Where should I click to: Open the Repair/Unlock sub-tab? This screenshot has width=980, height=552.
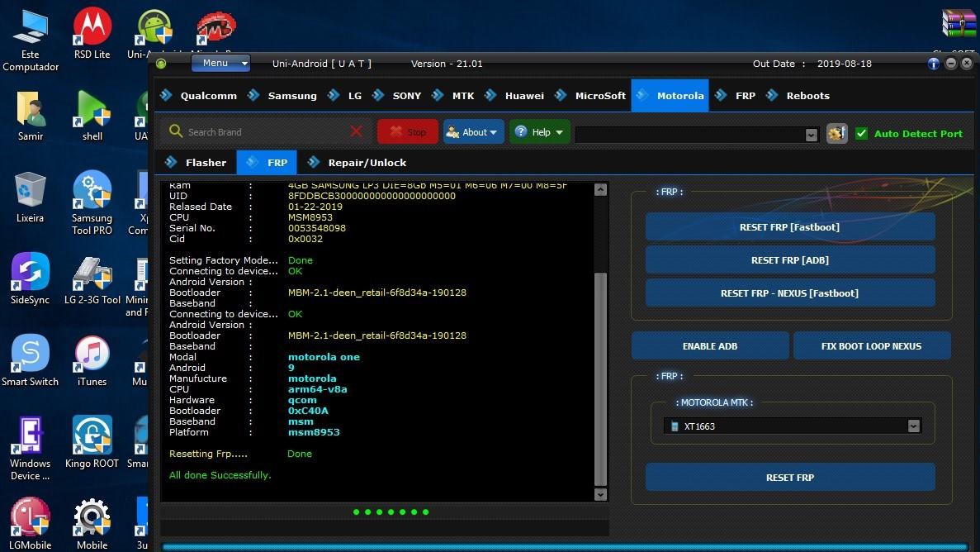click(357, 163)
